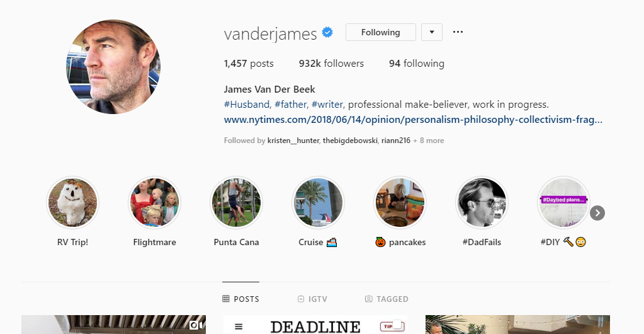Screen dimensions: 644x334
Task: Open the nytimes.com bio link
Action: point(413,120)
